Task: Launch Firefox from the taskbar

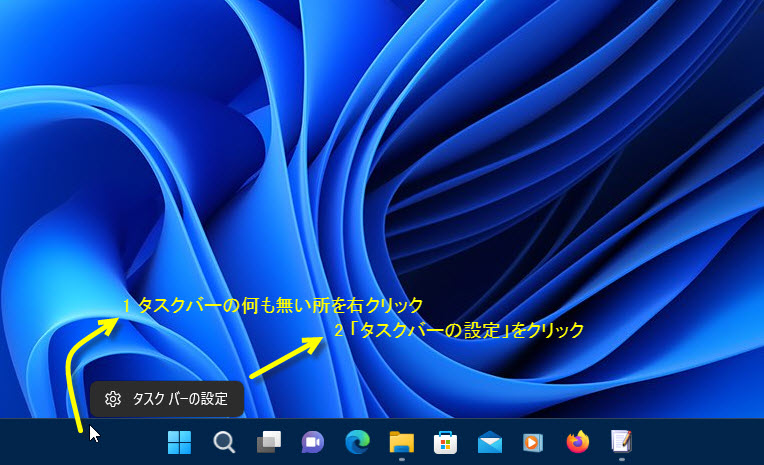Action: 577,442
